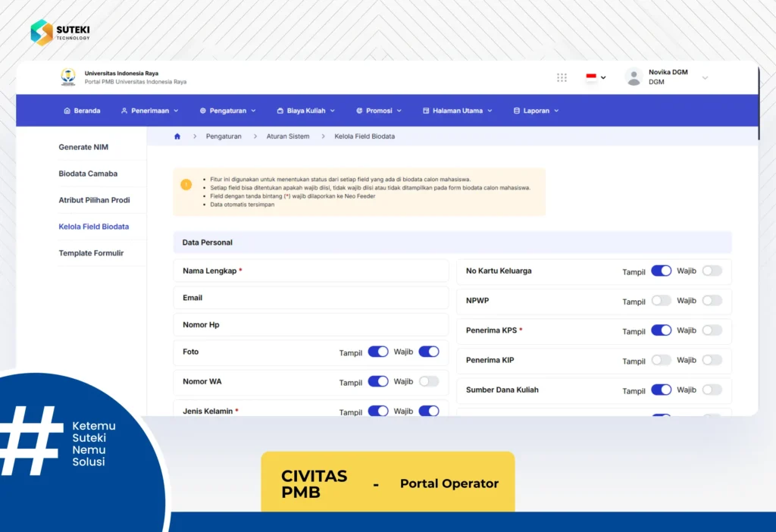Enable Tampil for NPWP
The width and height of the screenshot is (776, 532).
pyautogui.click(x=661, y=300)
